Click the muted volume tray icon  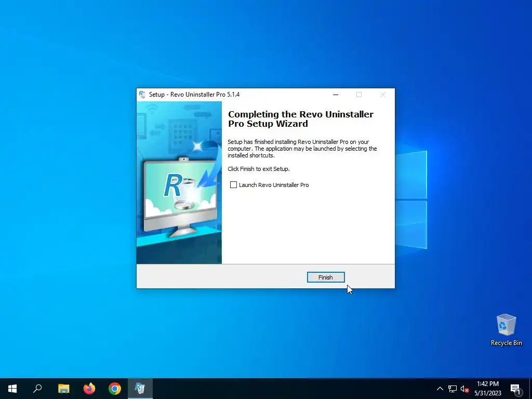tap(464, 389)
